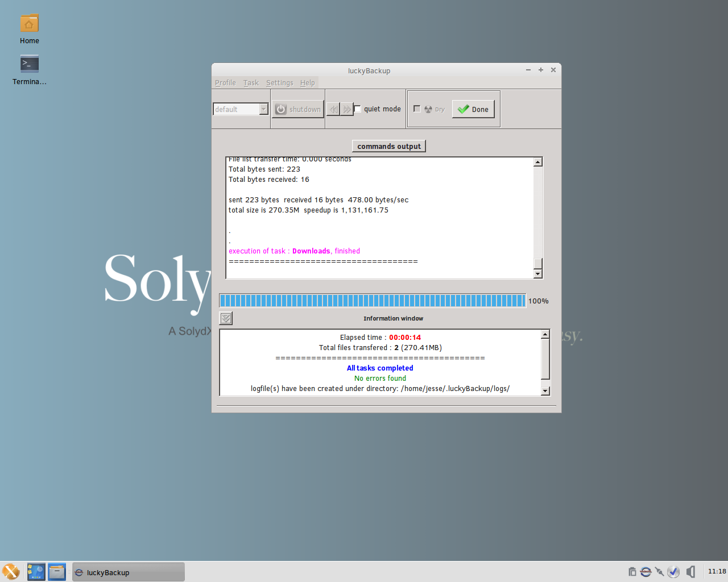Click the shutdown button

298,109
